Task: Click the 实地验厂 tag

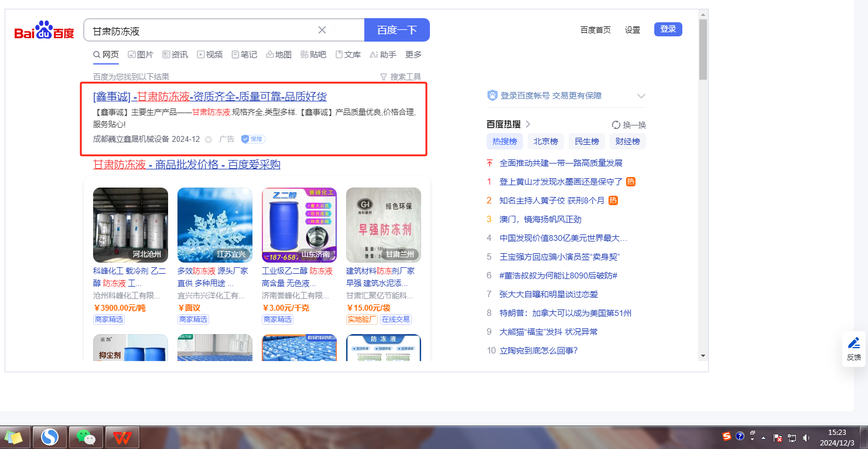Action: pyautogui.click(x=362, y=319)
